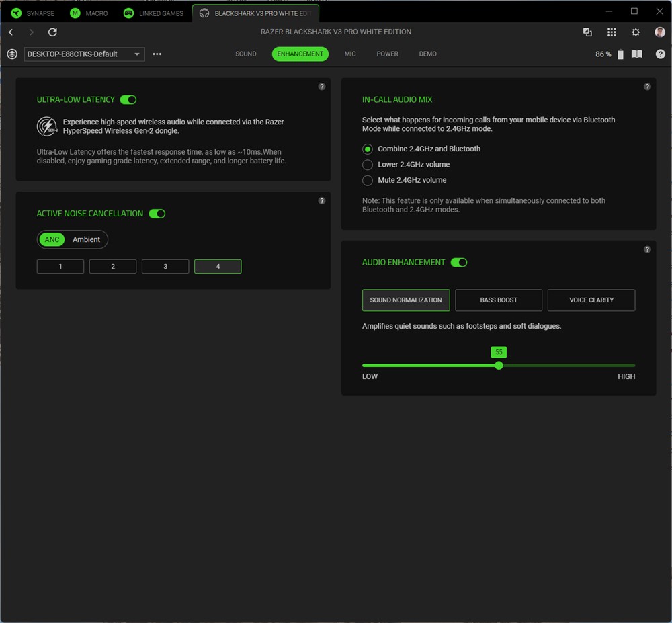Toggle the Audio Enhancement switch off
The width and height of the screenshot is (672, 623).
(459, 263)
